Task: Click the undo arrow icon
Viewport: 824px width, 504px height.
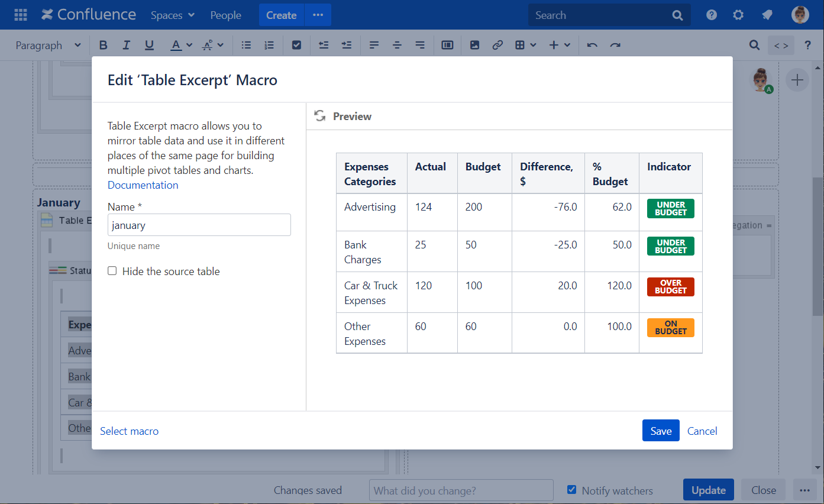Action: [x=592, y=46]
